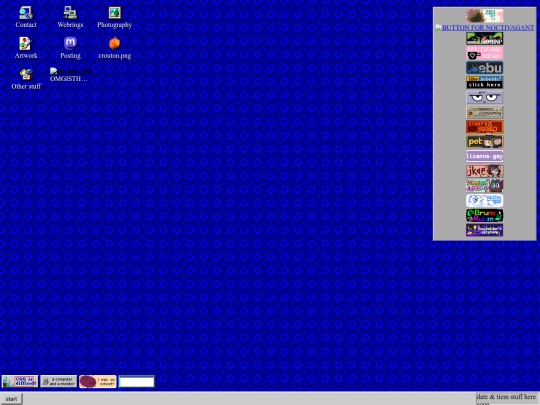Click the beige 'computing' badge
This screenshot has width=540, height=405.
[x=485, y=112]
